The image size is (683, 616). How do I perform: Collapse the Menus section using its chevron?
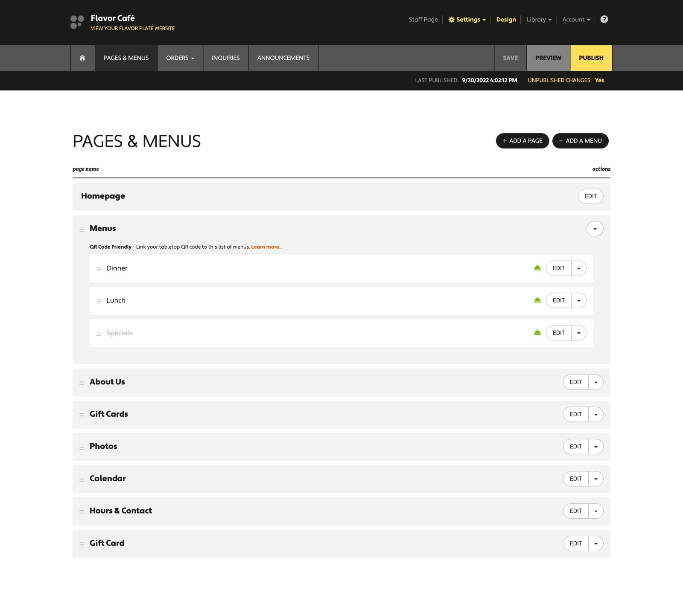[595, 229]
